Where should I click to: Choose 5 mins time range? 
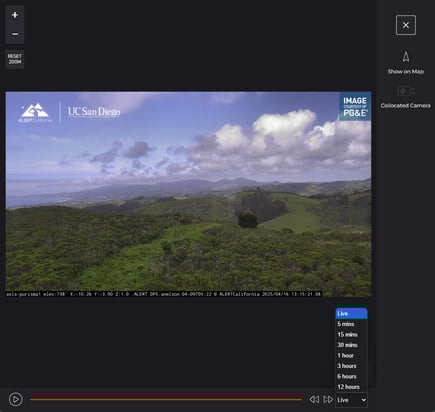tap(352, 324)
